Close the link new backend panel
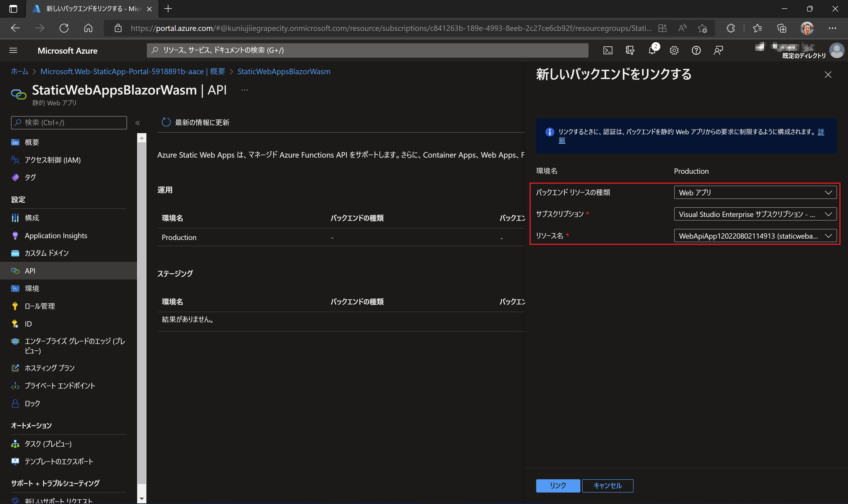The height and width of the screenshot is (504, 848). (828, 75)
